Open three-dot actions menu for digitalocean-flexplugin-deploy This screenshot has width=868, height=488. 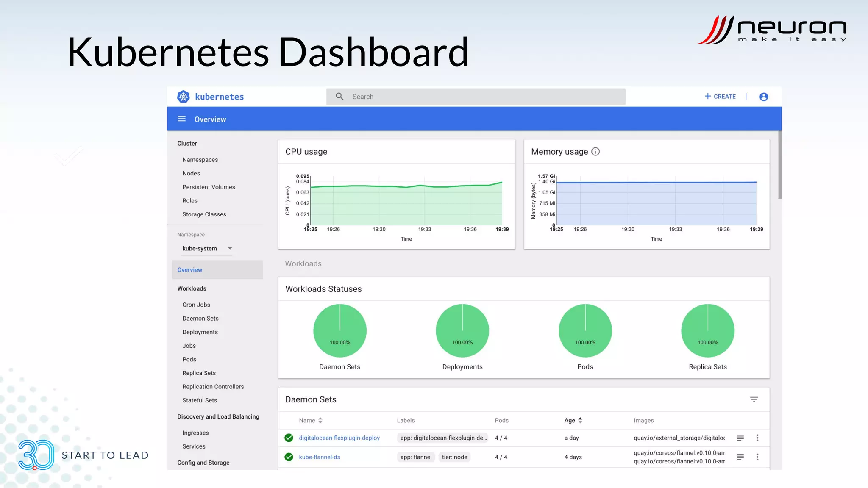tap(757, 438)
